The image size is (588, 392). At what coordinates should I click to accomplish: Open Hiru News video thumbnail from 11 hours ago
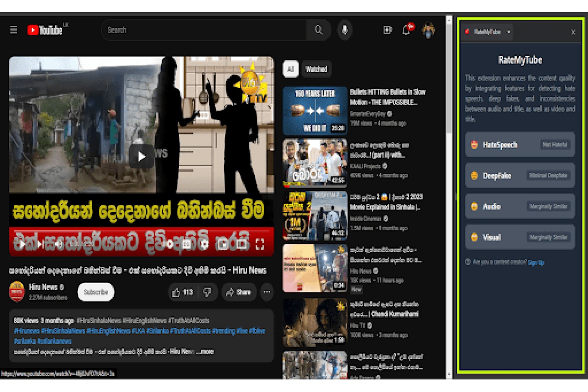315,269
